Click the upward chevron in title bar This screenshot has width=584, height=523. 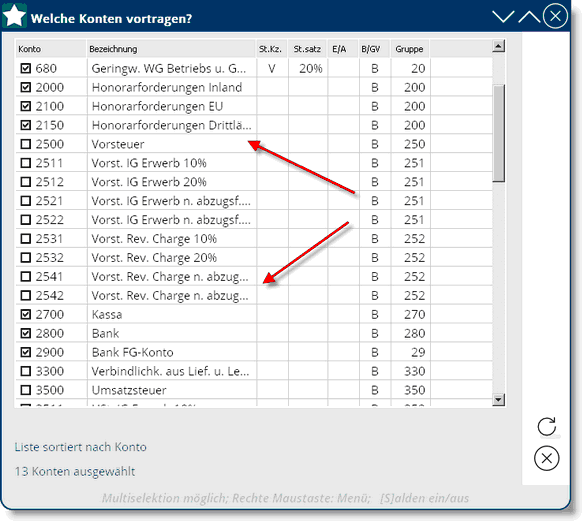tap(529, 17)
